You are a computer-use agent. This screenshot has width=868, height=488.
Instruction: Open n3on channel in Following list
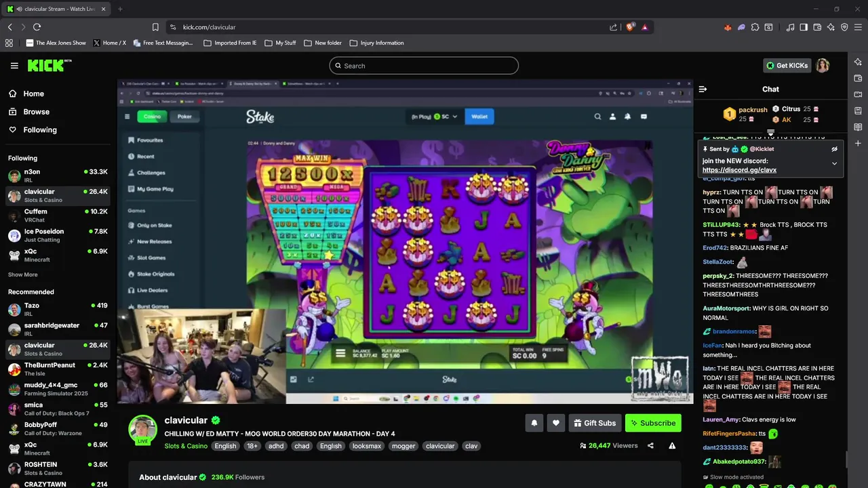click(x=58, y=176)
